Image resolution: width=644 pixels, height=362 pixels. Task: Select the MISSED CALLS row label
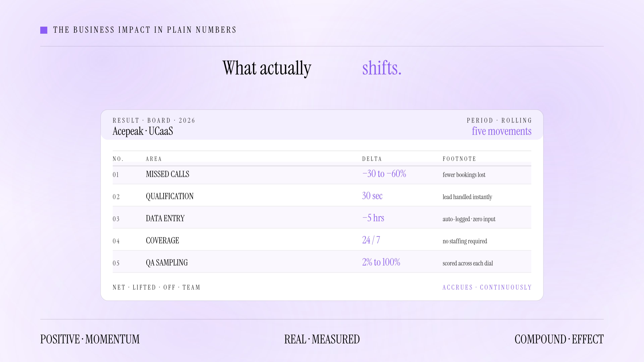168,174
